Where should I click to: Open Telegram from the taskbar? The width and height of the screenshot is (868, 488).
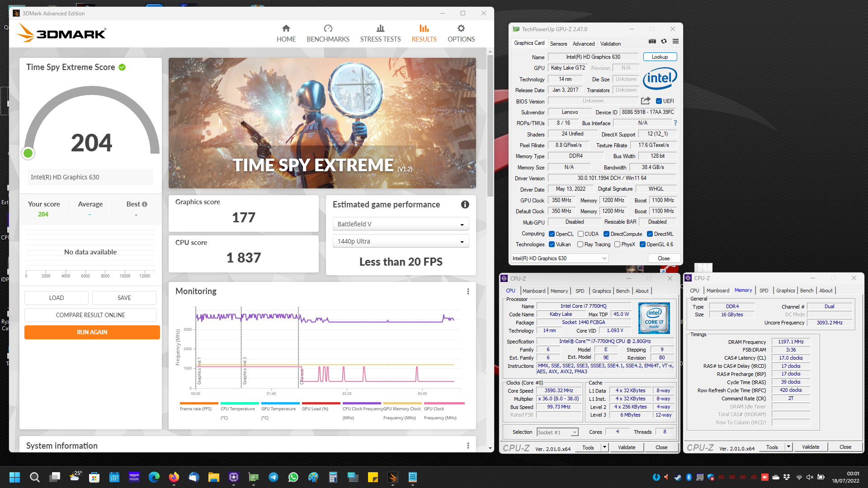tap(273, 477)
